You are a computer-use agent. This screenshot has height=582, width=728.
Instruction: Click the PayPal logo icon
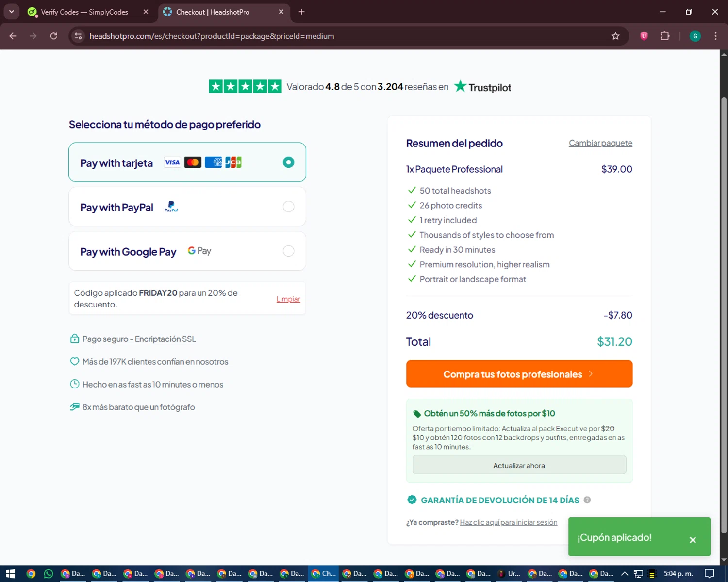[171, 207]
